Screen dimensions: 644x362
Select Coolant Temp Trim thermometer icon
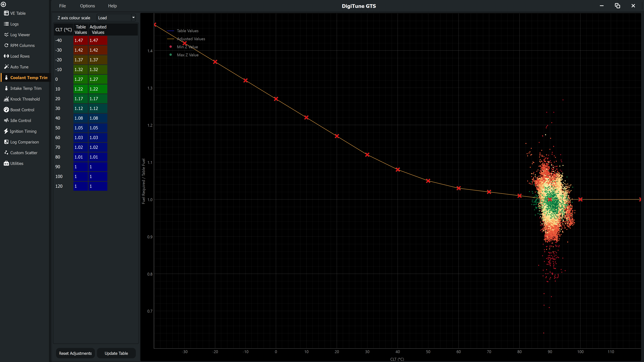(6, 78)
